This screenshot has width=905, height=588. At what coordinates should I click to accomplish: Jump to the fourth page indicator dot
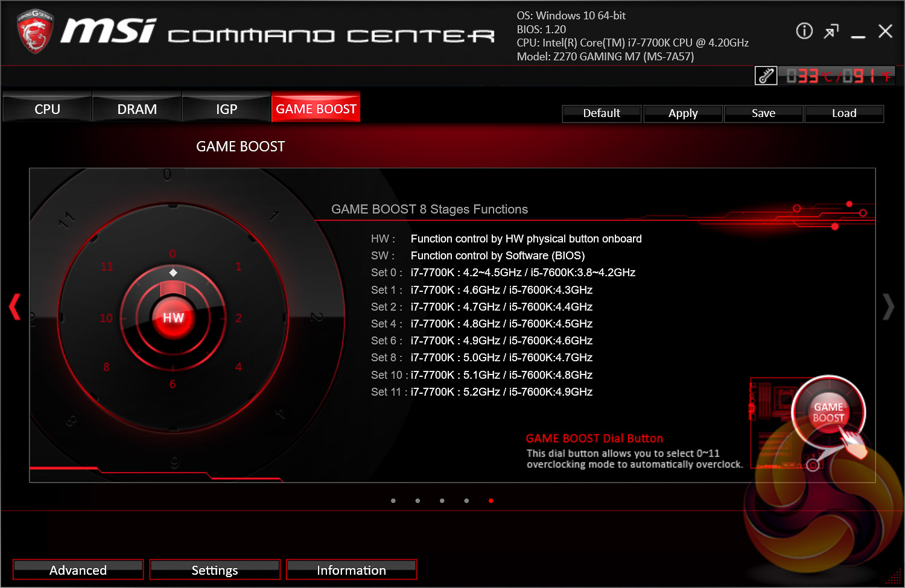tap(466, 501)
